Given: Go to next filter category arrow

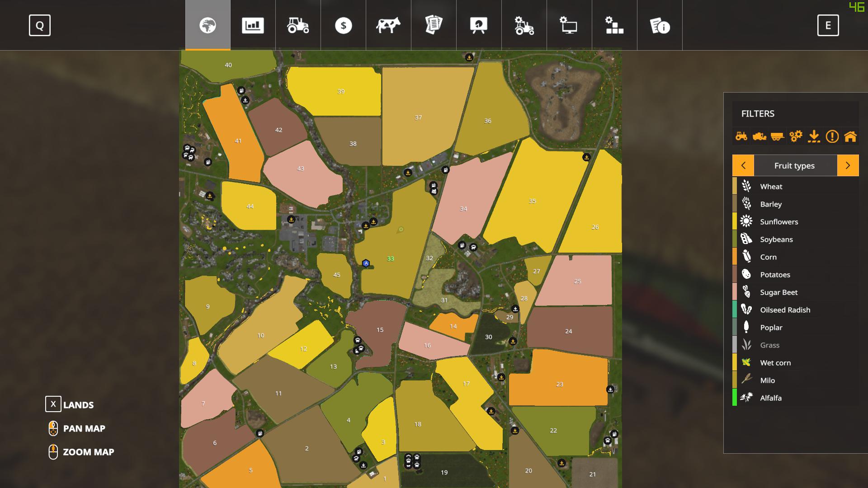Looking at the screenshot, I should [848, 165].
